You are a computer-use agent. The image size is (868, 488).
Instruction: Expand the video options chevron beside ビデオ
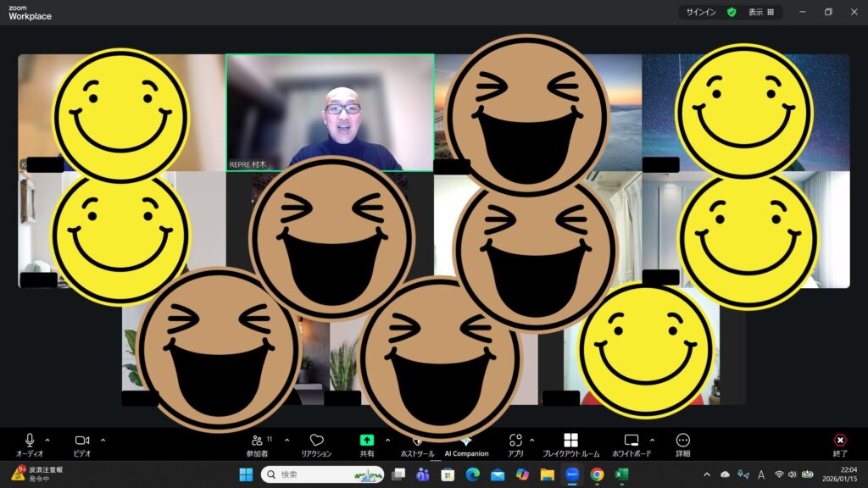103,440
